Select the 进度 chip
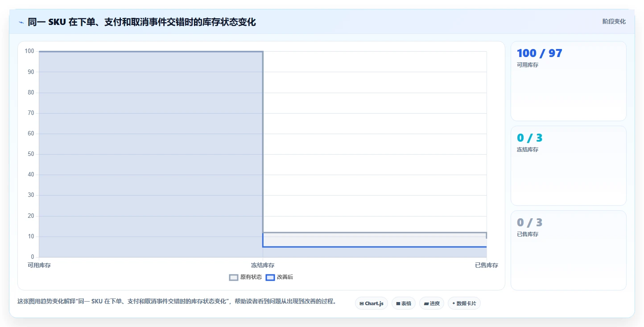 pyautogui.click(x=431, y=303)
